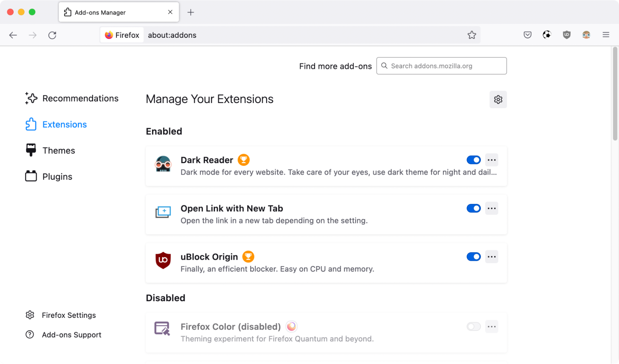Select the Add-ons Manager tab
The image size is (619, 364).
click(119, 12)
